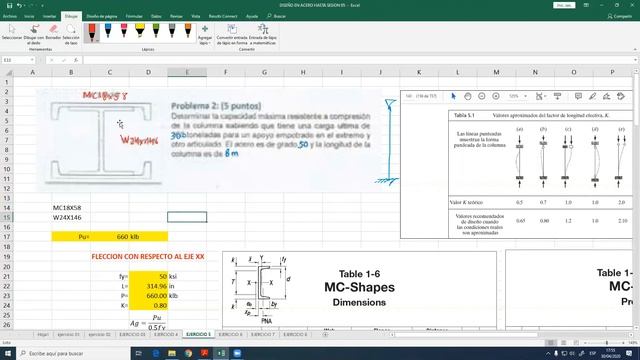Collapse the ribbon with the chevron

[x=635, y=49]
